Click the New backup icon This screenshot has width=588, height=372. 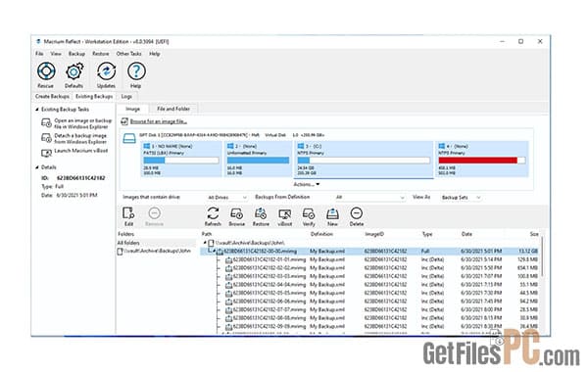[x=332, y=213]
